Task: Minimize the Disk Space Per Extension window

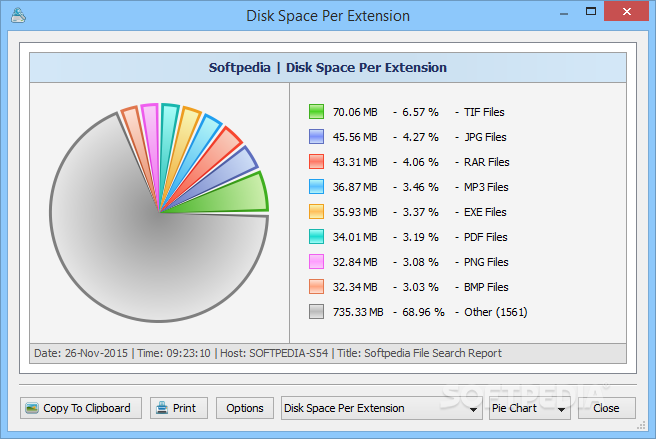Action: [564, 13]
